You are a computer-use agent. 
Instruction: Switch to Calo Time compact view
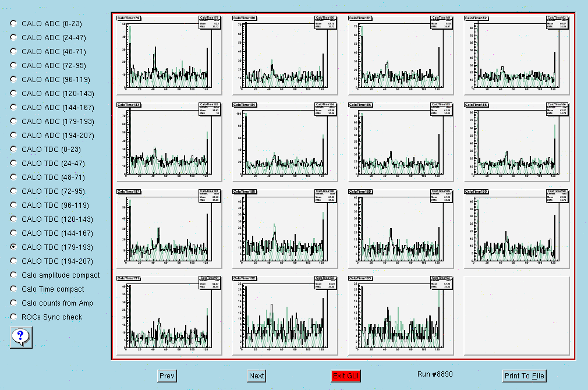click(x=13, y=289)
